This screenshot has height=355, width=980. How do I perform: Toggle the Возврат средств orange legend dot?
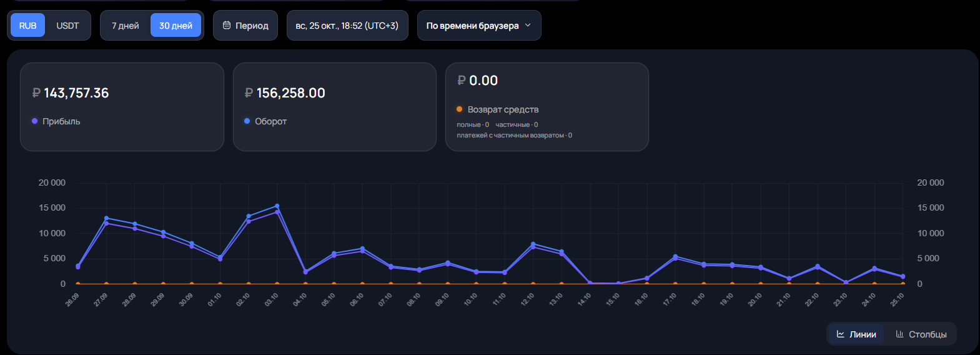tap(460, 109)
